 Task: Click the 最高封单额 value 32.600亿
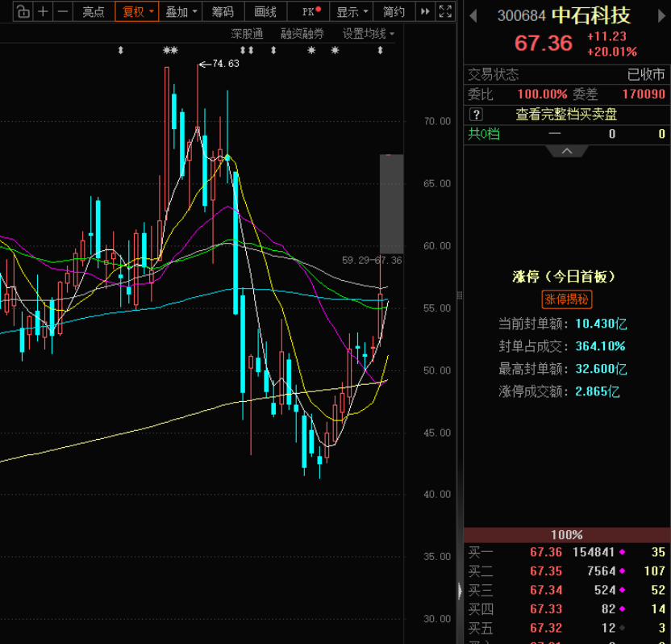(x=601, y=369)
